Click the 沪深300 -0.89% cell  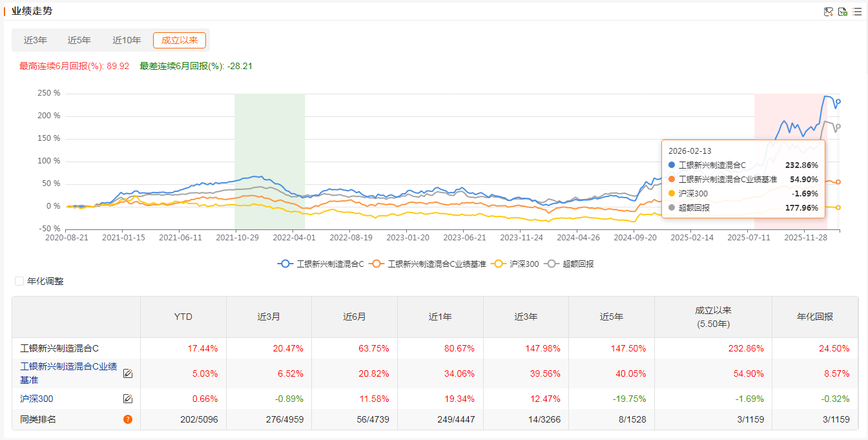pyautogui.click(x=289, y=399)
